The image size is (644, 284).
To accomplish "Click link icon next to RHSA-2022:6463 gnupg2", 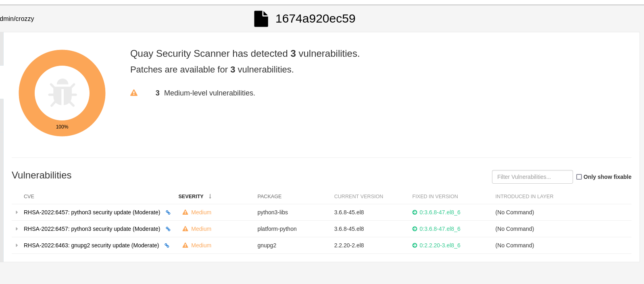I will [167, 245].
